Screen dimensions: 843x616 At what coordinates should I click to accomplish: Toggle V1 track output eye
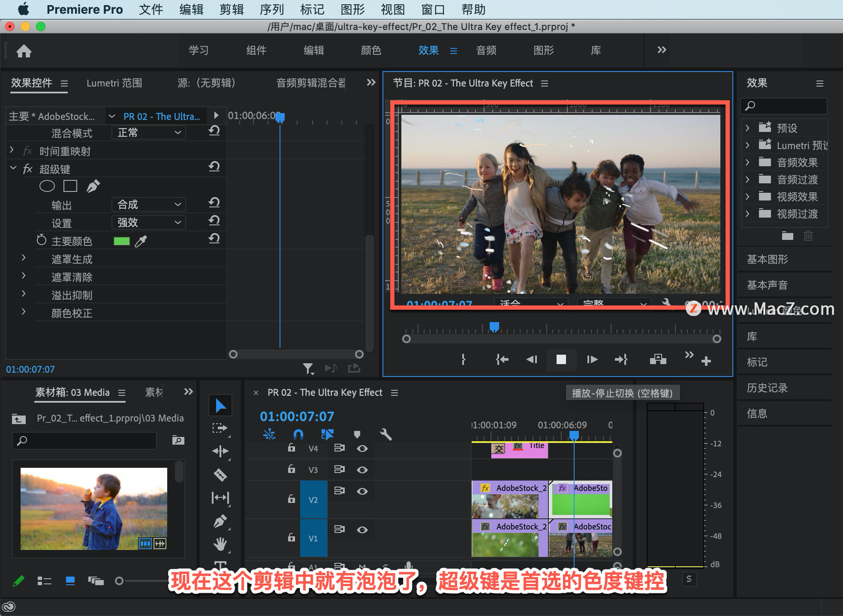[x=362, y=530]
